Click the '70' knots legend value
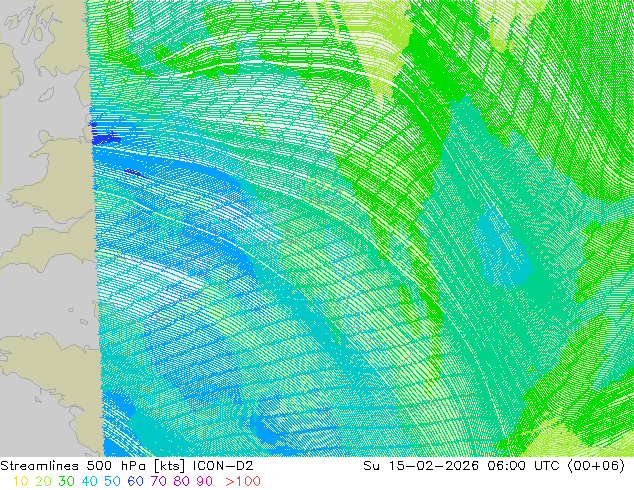Image resolution: width=634 pixels, height=490 pixels. click(x=158, y=481)
